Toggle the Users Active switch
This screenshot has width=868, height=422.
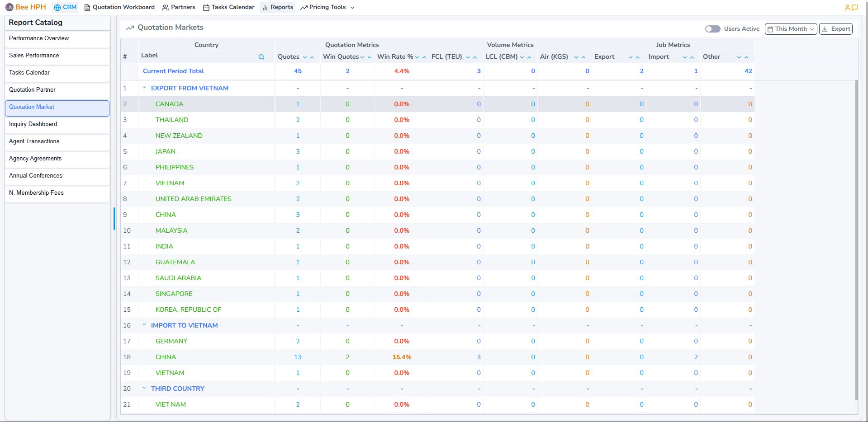coord(712,29)
